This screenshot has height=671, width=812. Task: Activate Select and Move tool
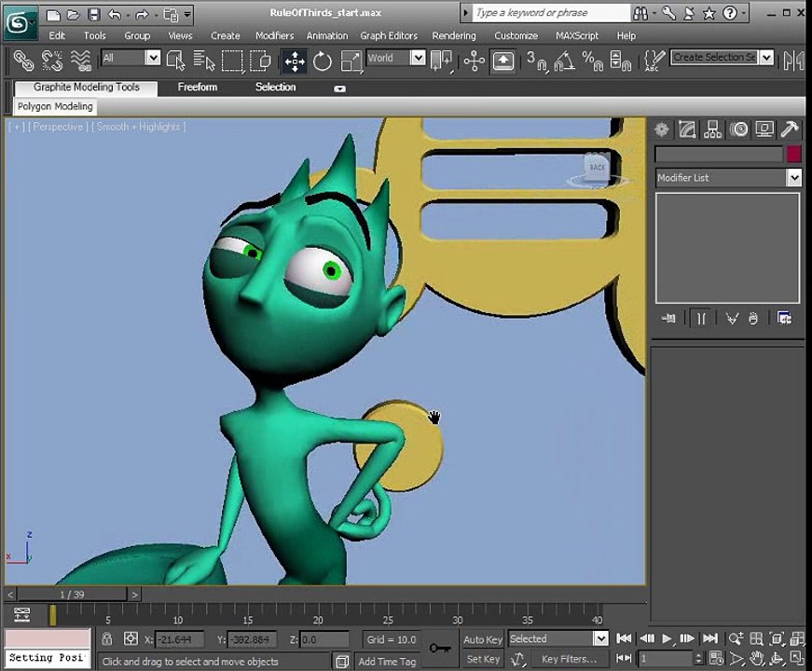pyautogui.click(x=295, y=62)
